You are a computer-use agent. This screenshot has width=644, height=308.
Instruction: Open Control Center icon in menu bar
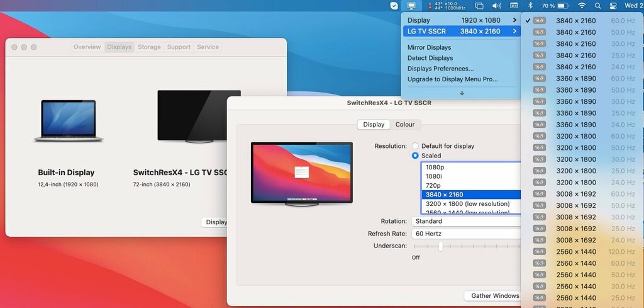click(614, 6)
